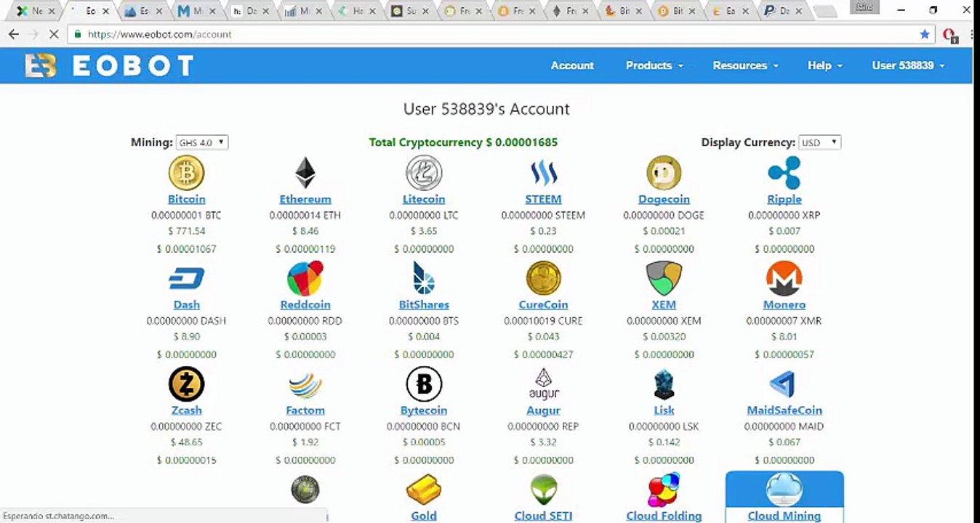Expand the User 538839 menu

pos(908,65)
